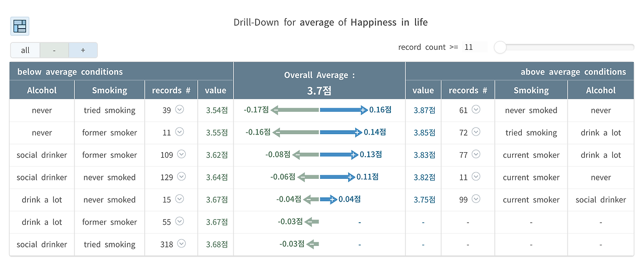Viewport: 644px width, 267px height.
Task: Click the 0.04점 blue arrow bar
Action: click(329, 199)
